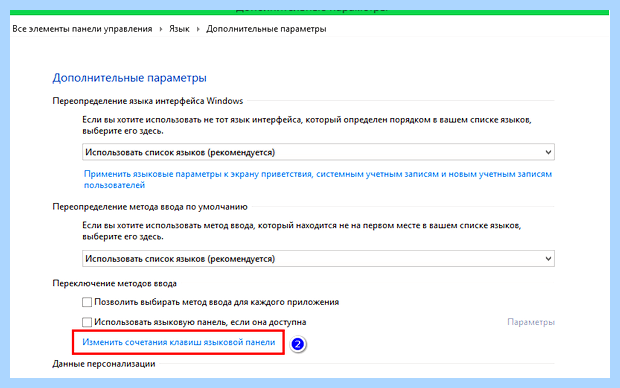Click the 'Параметры' link
The image size is (620, 388).
[x=531, y=322]
